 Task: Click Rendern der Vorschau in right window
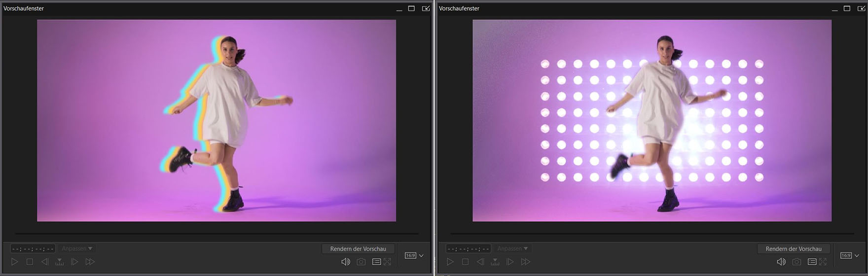794,249
